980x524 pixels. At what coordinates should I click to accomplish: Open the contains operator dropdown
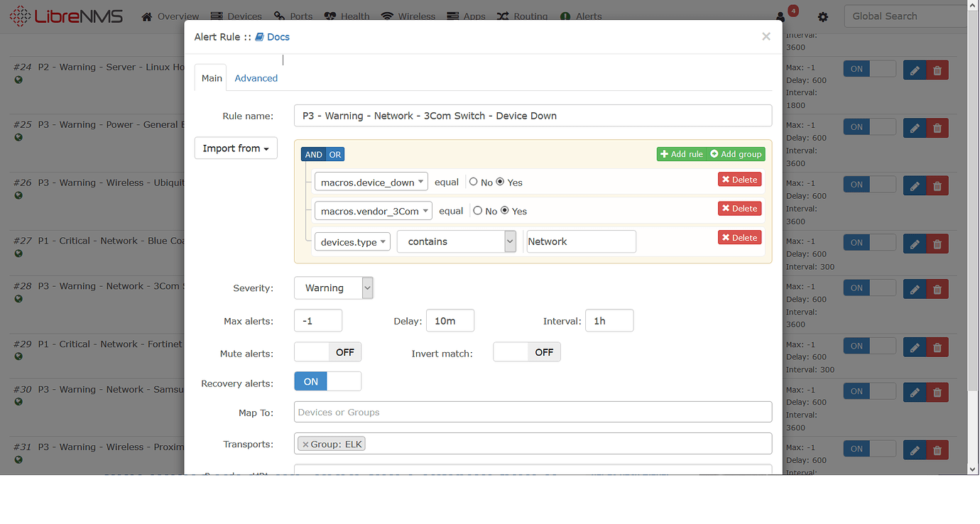456,241
